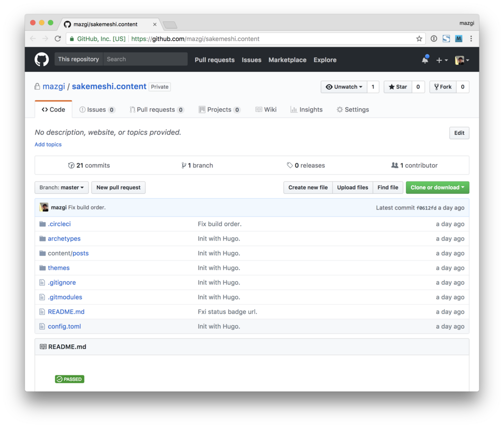Click the green PASSED status badge
Viewport: 504px width, 427px height.
point(69,379)
